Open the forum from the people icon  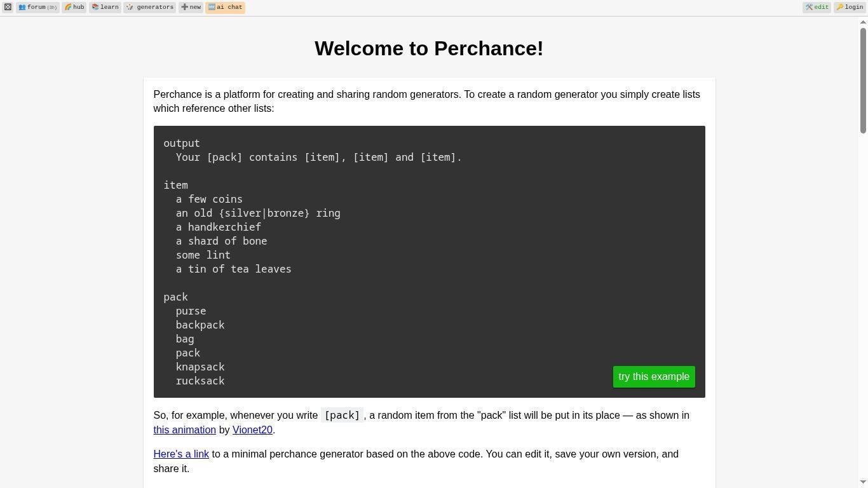(x=22, y=8)
